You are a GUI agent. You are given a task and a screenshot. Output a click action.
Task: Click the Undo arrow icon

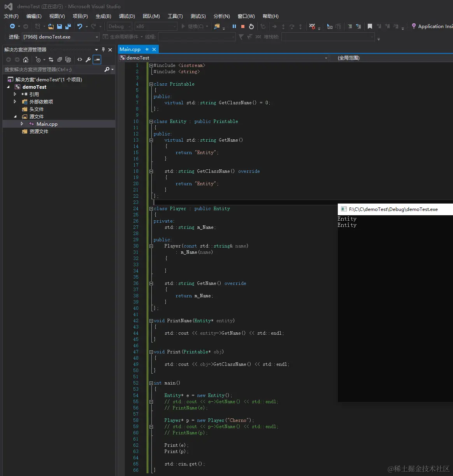click(80, 26)
